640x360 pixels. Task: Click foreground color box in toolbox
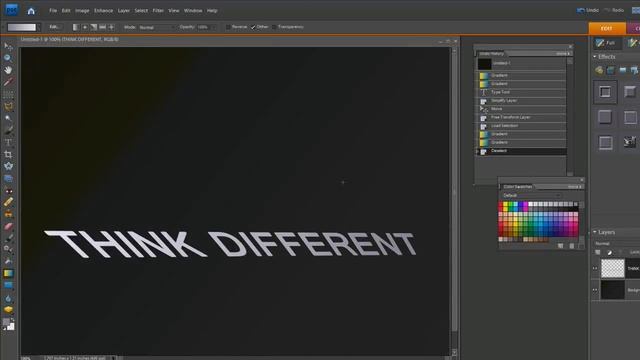tap(6, 322)
